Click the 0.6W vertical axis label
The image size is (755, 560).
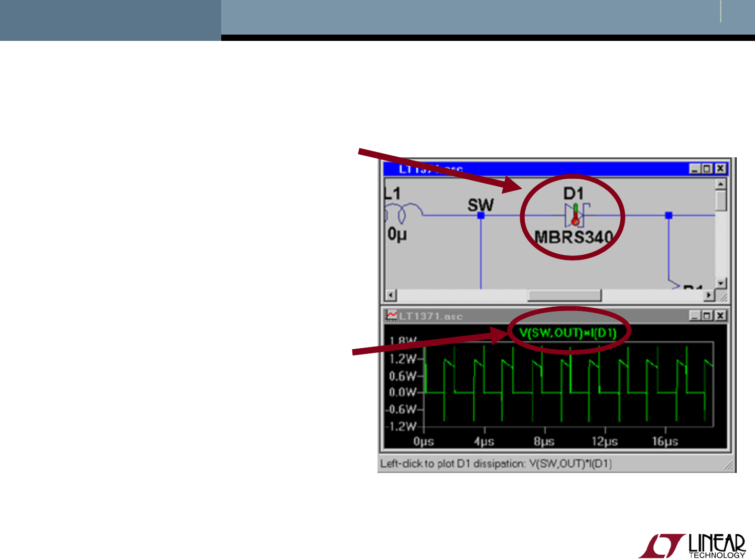[403, 376]
